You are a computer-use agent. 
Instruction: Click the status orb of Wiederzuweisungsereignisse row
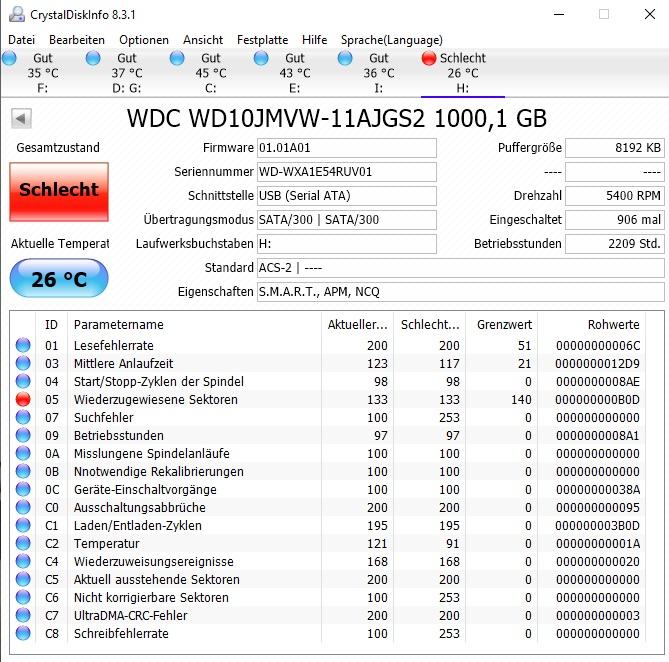(x=23, y=561)
